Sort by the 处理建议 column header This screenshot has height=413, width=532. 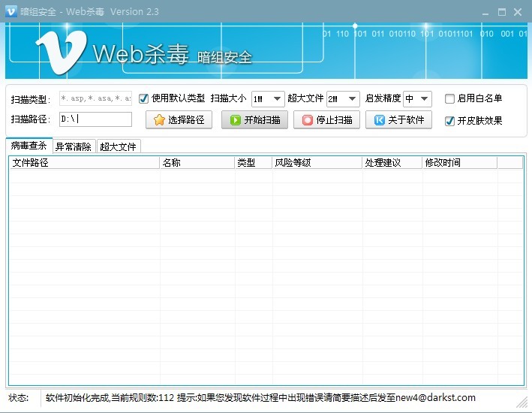tap(392, 163)
